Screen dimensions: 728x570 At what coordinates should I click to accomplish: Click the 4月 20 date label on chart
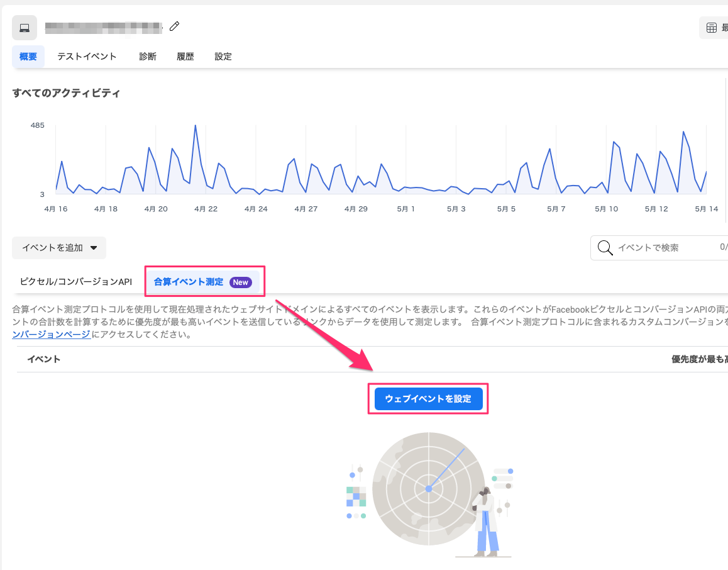point(156,209)
